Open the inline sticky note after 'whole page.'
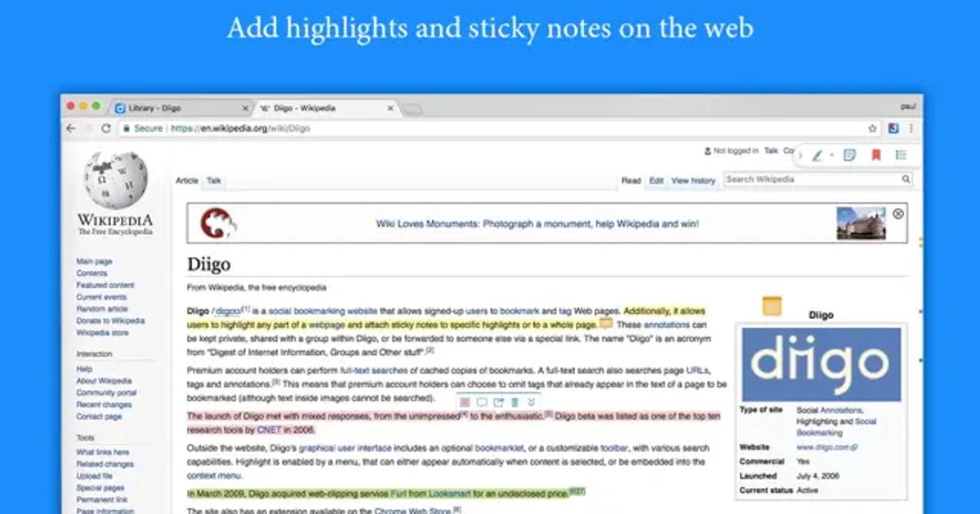Viewport: 980px width, 514px height. click(x=606, y=324)
